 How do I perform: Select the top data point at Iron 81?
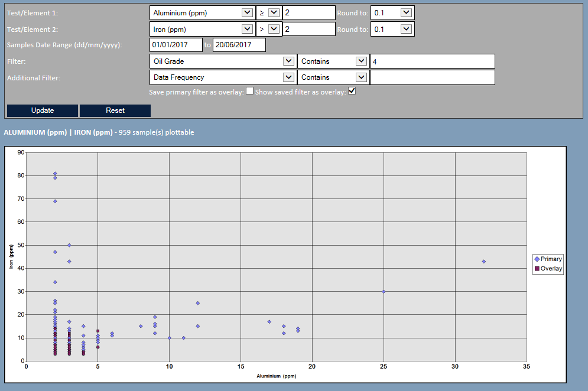[55, 174]
